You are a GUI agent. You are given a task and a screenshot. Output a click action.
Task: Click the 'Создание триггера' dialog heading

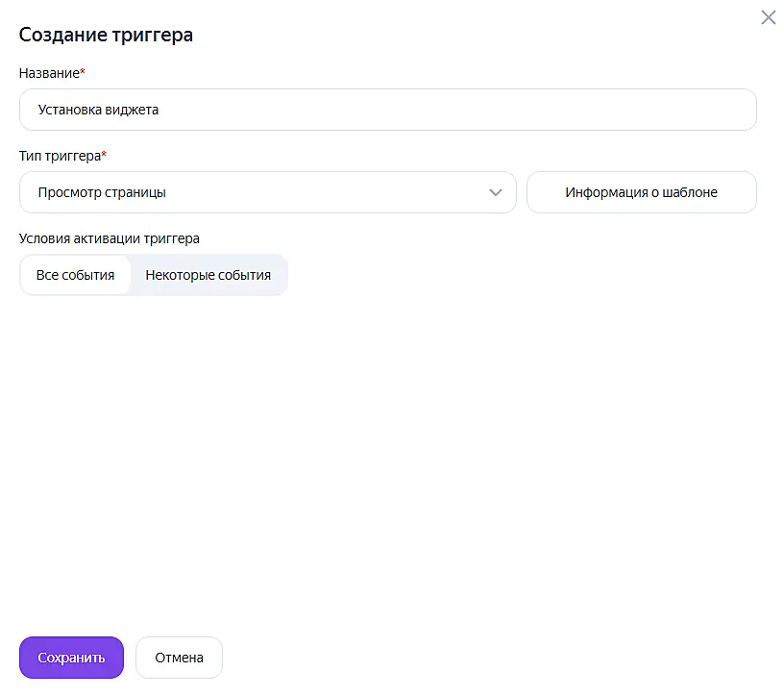pos(106,35)
